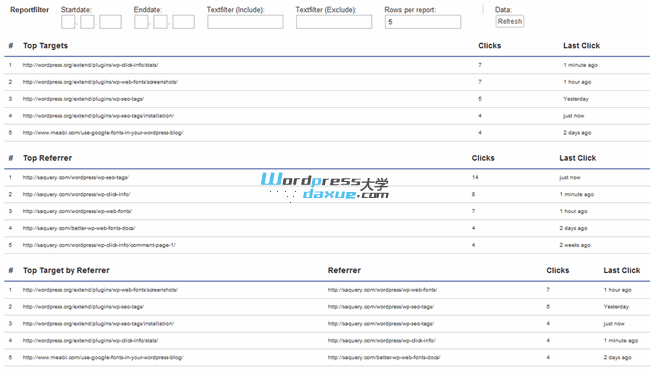This screenshot has width=650, height=373.
Task: Select the widest Startdate box
Action: pos(110,22)
